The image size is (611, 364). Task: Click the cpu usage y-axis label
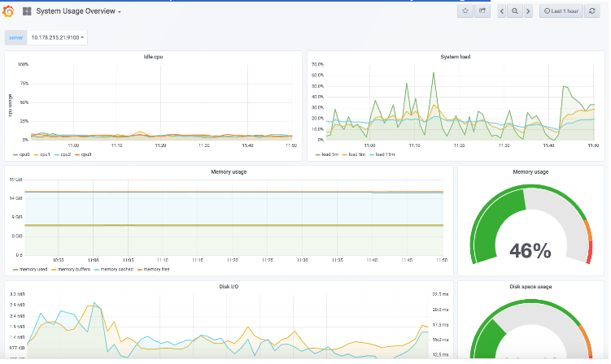click(x=10, y=105)
